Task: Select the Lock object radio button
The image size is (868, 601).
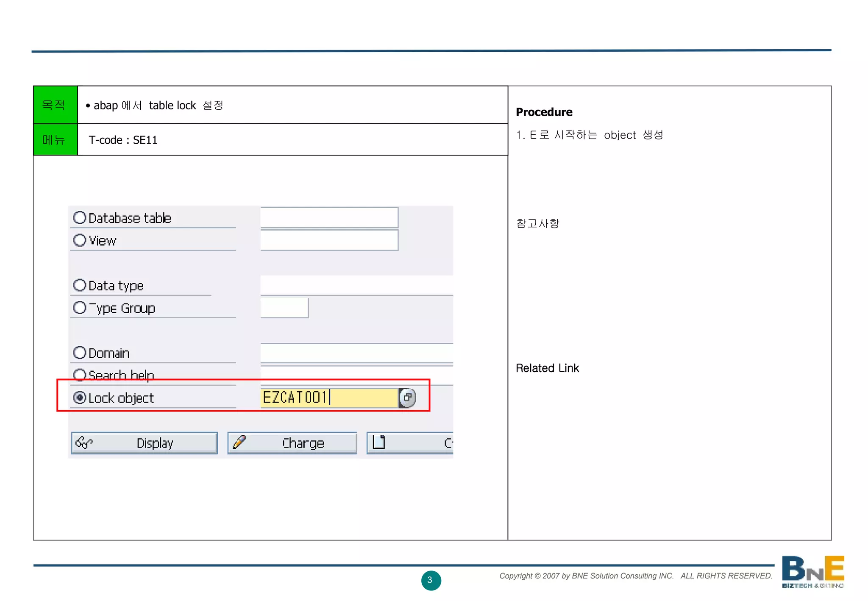Action: coord(80,398)
